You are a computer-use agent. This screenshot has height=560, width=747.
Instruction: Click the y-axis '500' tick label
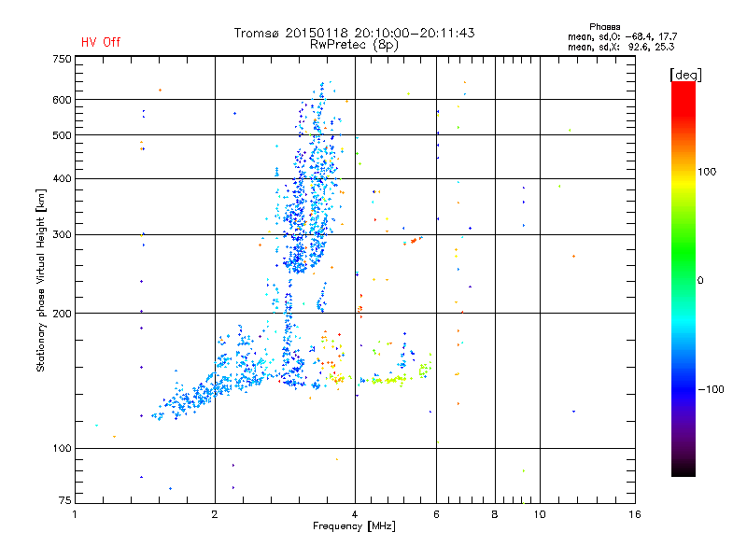(x=62, y=135)
